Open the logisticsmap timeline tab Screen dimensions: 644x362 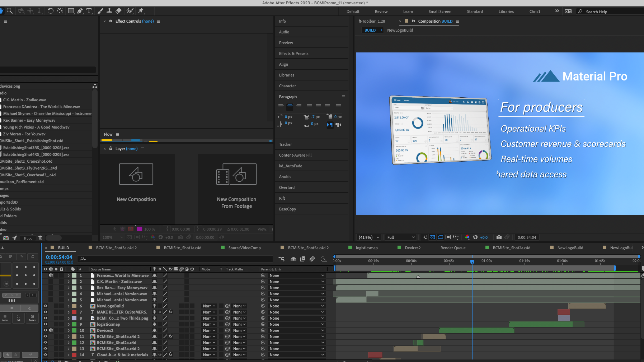[366, 248]
